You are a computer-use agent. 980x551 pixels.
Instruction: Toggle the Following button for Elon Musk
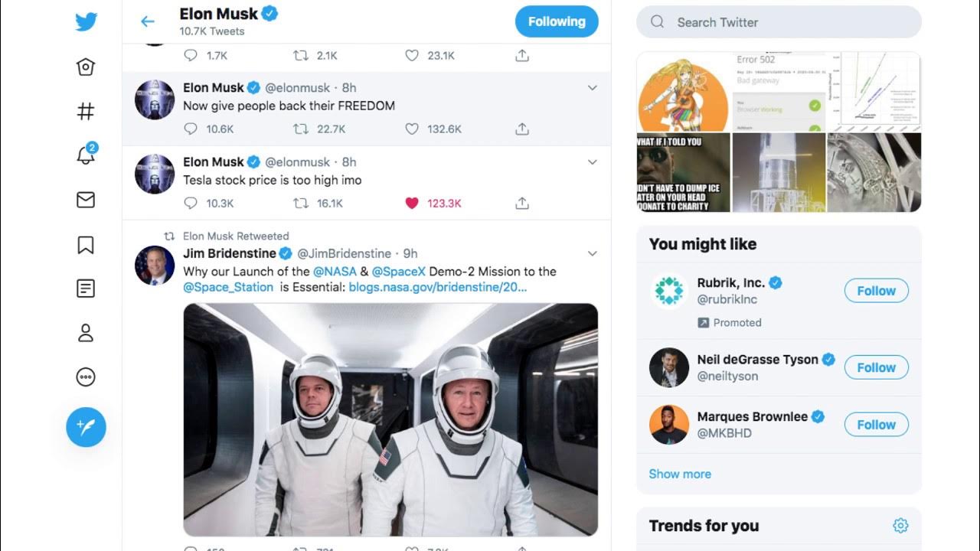click(x=557, y=22)
